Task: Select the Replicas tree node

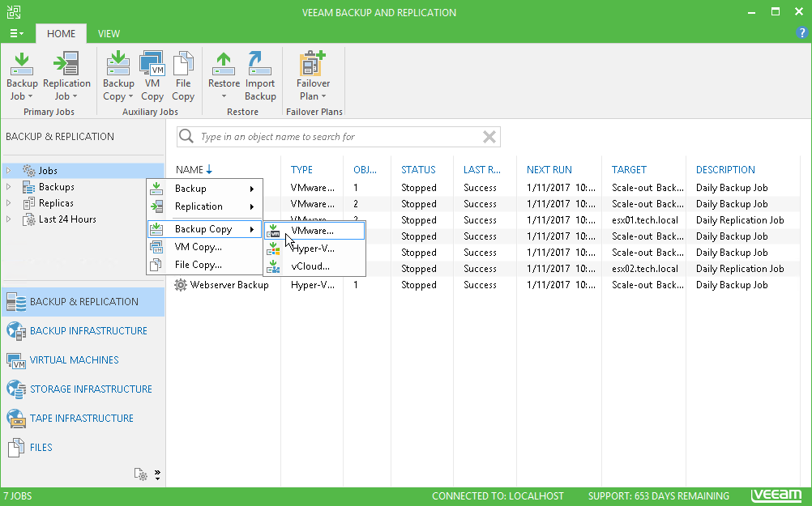Action: (x=56, y=203)
